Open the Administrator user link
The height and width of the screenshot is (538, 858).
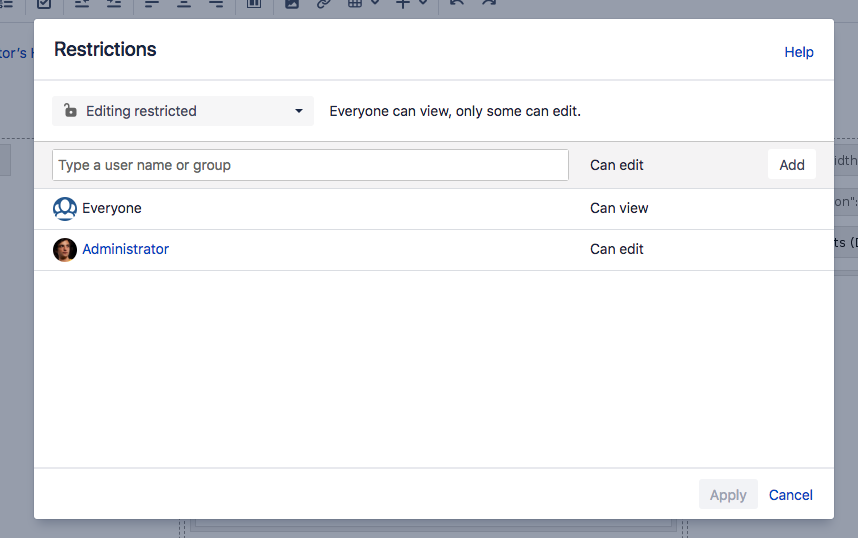[x=125, y=250]
